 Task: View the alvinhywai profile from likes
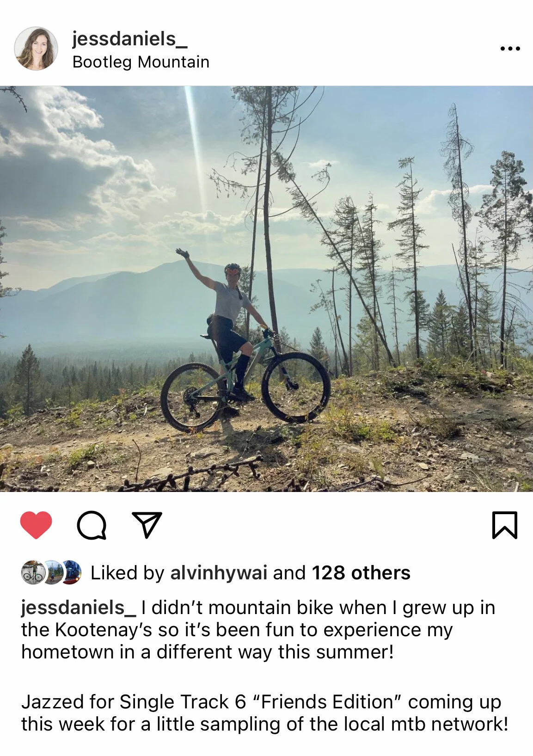[219, 573]
